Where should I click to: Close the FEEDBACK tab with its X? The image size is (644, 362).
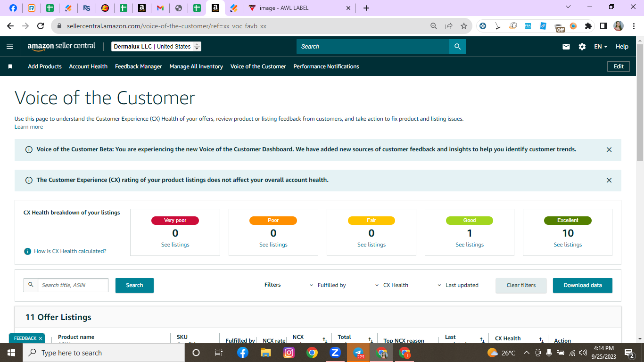pos(41,338)
